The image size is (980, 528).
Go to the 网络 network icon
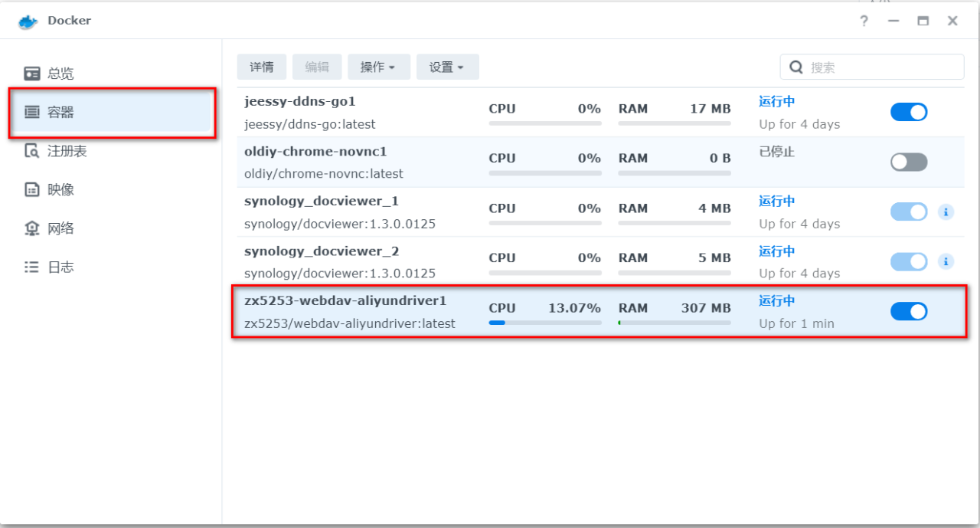pos(31,228)
